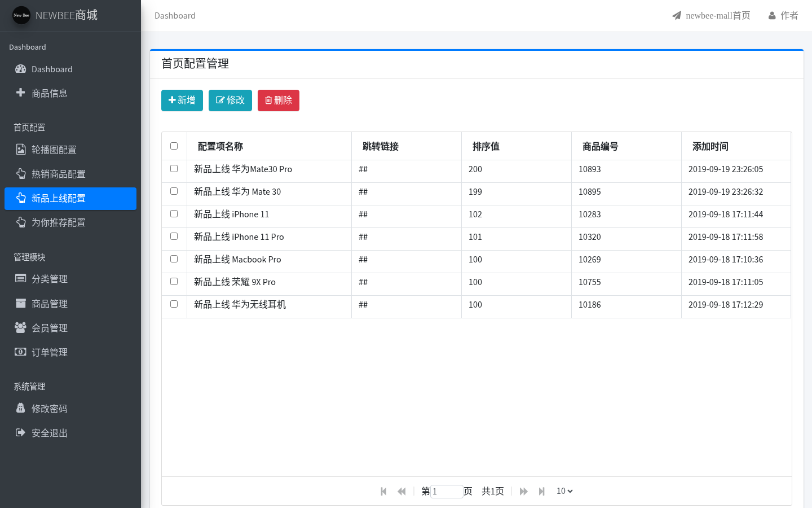Go to first page of table
Screen dimensions: 812x508
coord(384,491)
